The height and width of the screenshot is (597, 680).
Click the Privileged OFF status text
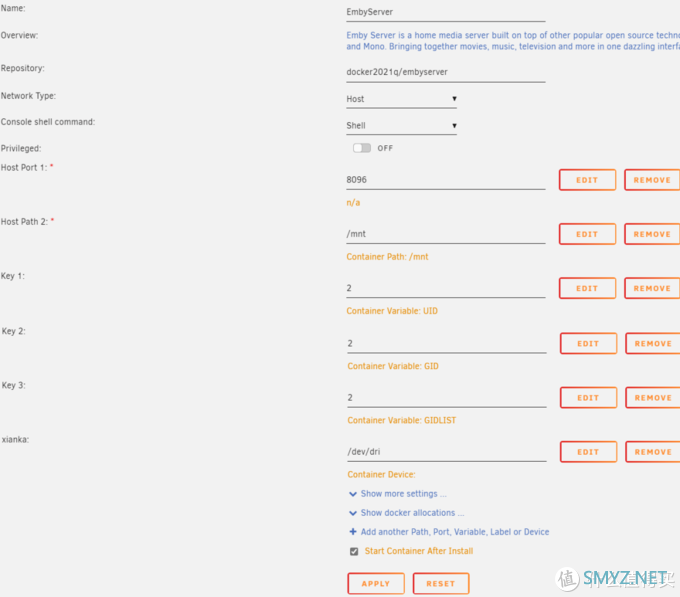coord(385,148)
